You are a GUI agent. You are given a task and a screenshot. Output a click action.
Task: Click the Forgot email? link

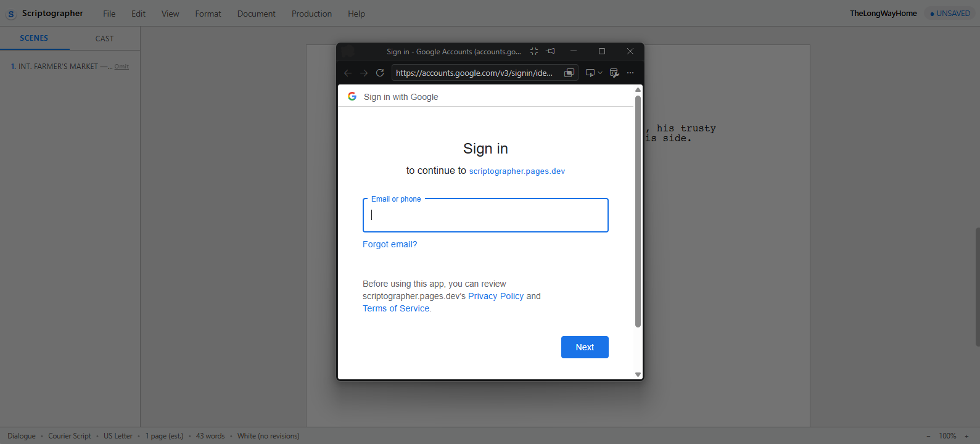[x=390, y=244]
